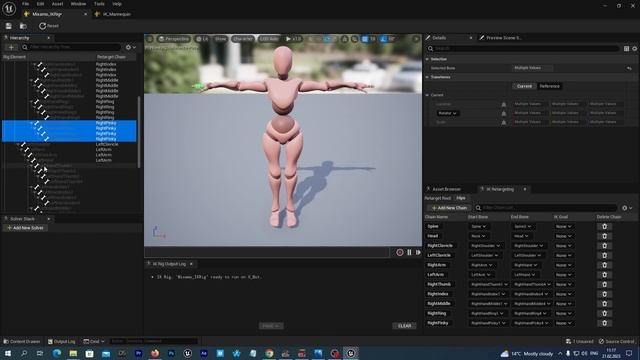The width and height of the screenshot is (640, 360).
Task: Open the viewport Show menu
Action: [x=220, y=39]
